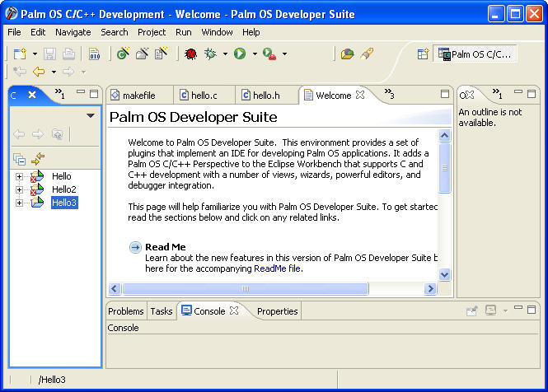Click the Welcome page vertical scrollbar thumb

coord(445,168)
